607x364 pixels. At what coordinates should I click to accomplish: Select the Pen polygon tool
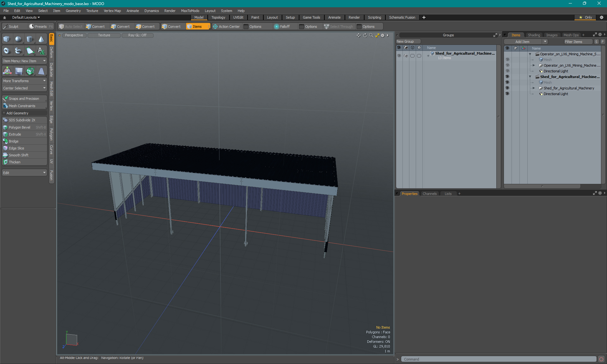(30, 51)
